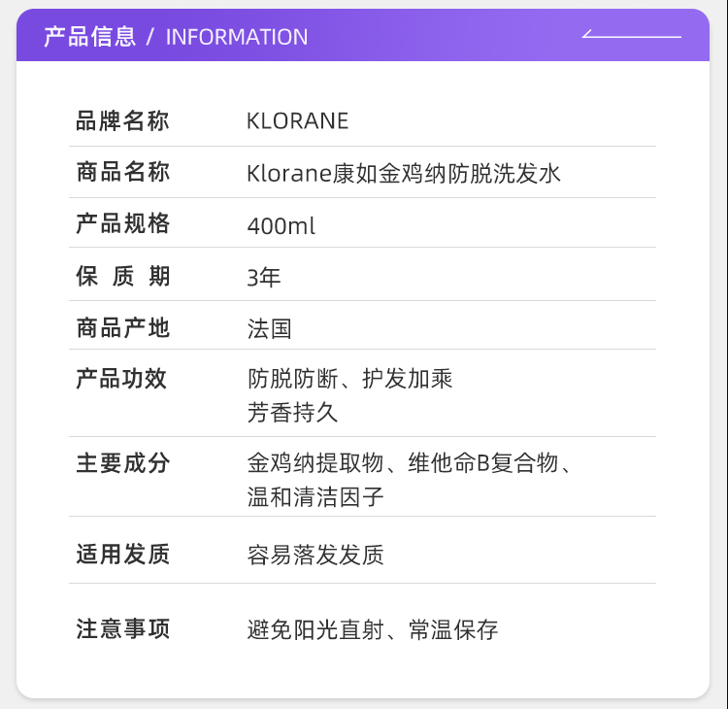Click the 防脱防断、护发加乘 text

coord(349,379)
